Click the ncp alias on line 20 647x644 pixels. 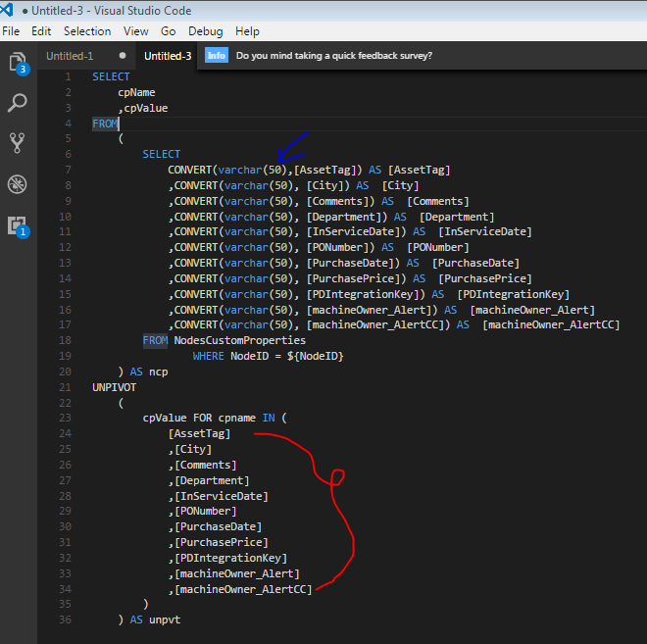[x=159, y=372]
